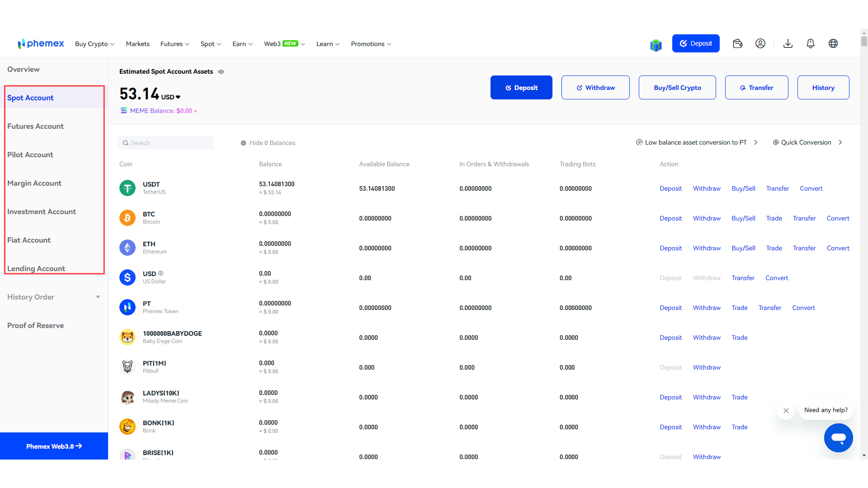This screenshot has width=868, height=488.
Task: Open Quick Conversion
Action: click(807, 142)
